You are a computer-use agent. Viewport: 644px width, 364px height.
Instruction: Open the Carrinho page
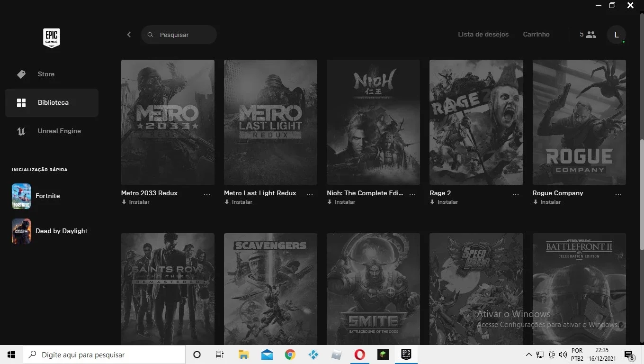[536, 35]
